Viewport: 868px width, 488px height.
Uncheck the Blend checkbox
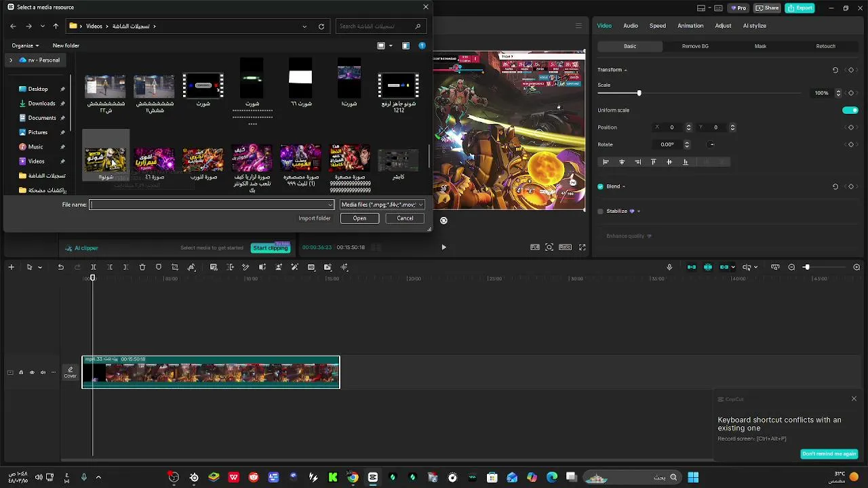pyautogui.click(x=600, y=186)
